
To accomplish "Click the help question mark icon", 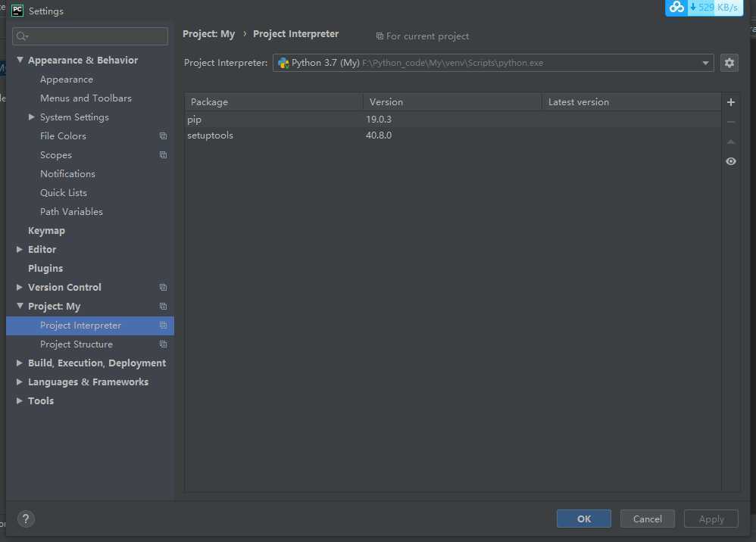I will (x=26, y=519).
